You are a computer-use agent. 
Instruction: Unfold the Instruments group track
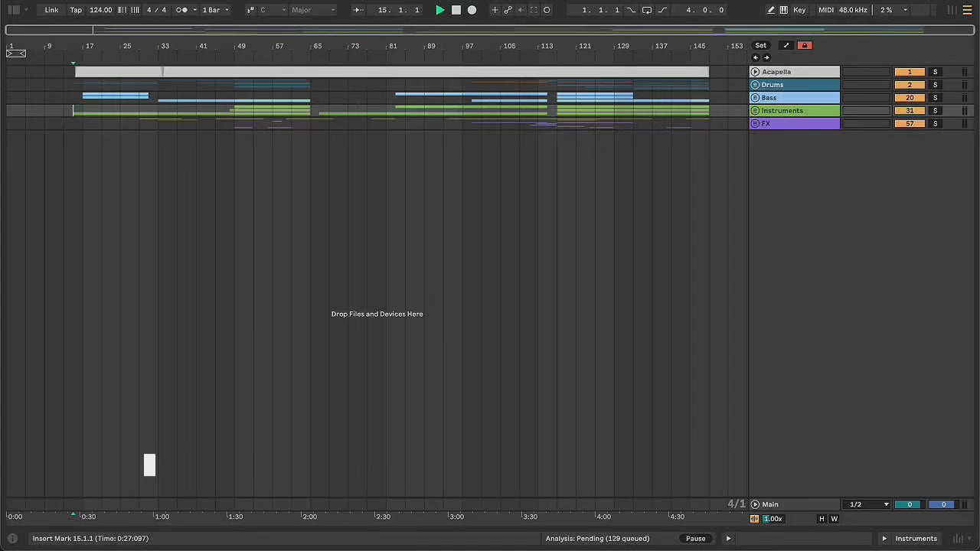click(755, 111)
